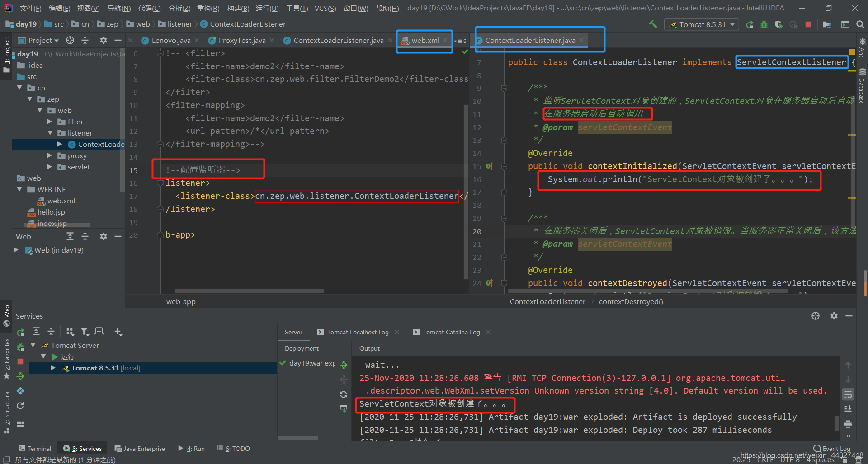Collapse the listener folder in the project tree
Image resolution: width=868 pixels, height=464 pixels.
(x=50, y=133)
